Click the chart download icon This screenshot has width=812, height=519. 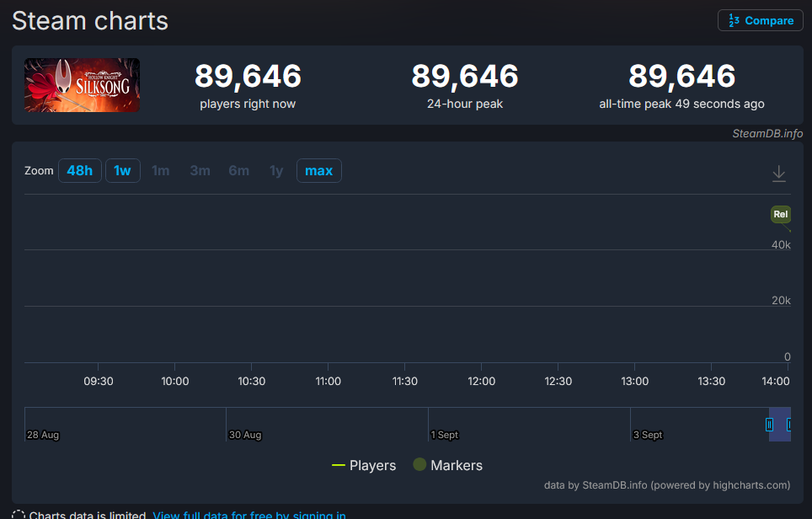click(779, 174)
